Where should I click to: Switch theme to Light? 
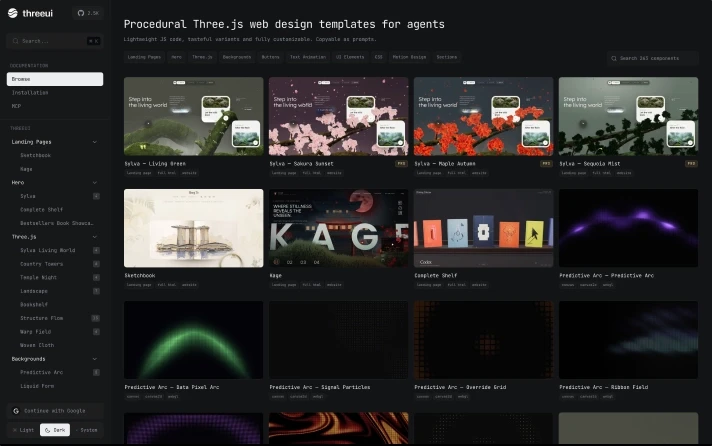pos(23,430)
